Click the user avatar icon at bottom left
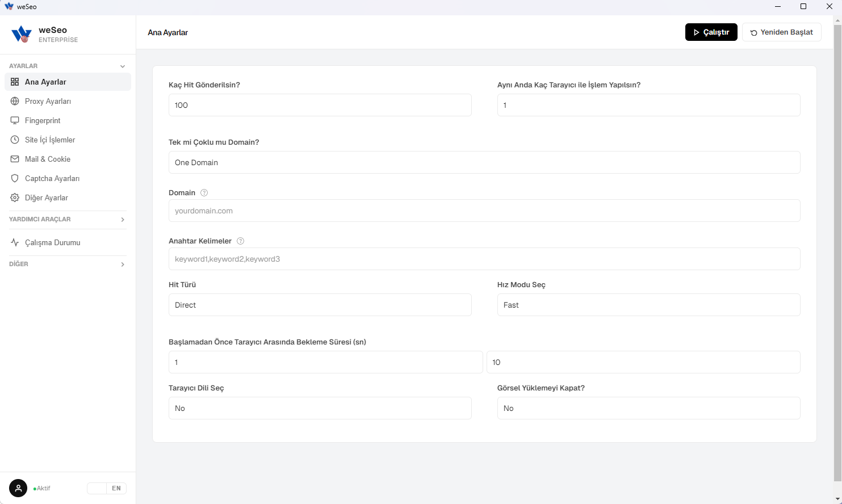 tap(18, 488)
